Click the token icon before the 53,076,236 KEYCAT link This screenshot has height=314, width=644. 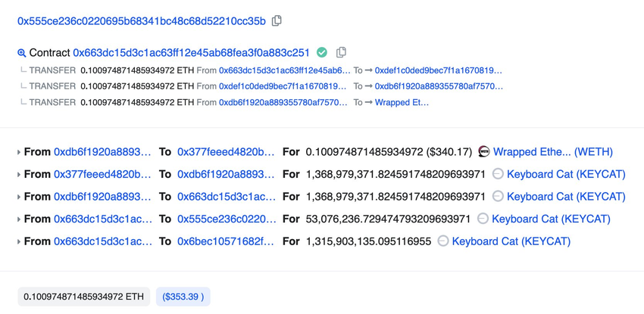coord(483,219)
